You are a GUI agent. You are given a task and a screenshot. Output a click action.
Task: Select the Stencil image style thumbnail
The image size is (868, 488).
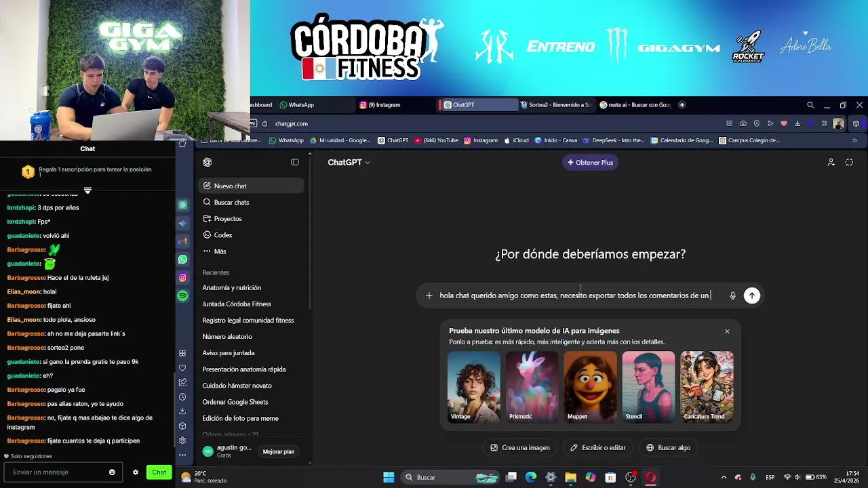649,386
